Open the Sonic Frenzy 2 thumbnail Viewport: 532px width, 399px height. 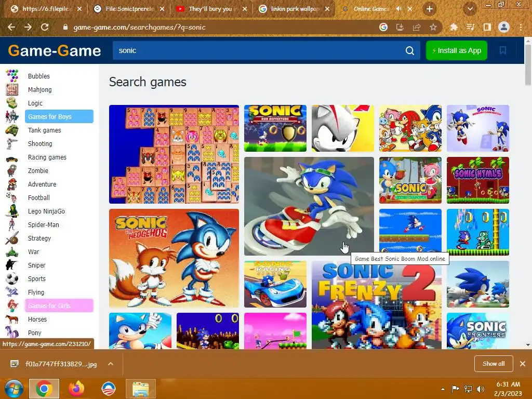point(377,305)
